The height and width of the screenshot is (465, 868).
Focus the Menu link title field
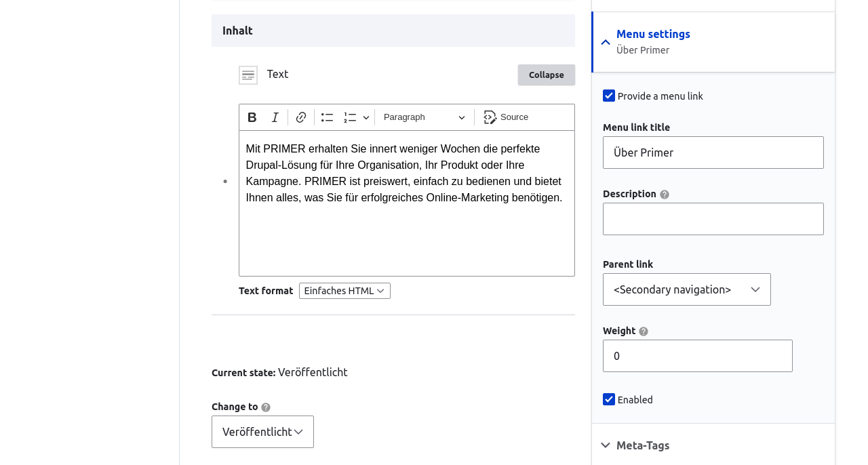tap(713, 153)
